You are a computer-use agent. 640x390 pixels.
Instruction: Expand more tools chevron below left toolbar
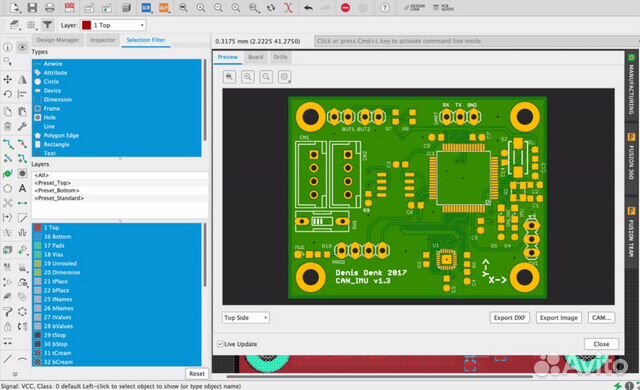pyautogui.click(x=15, y=374)
